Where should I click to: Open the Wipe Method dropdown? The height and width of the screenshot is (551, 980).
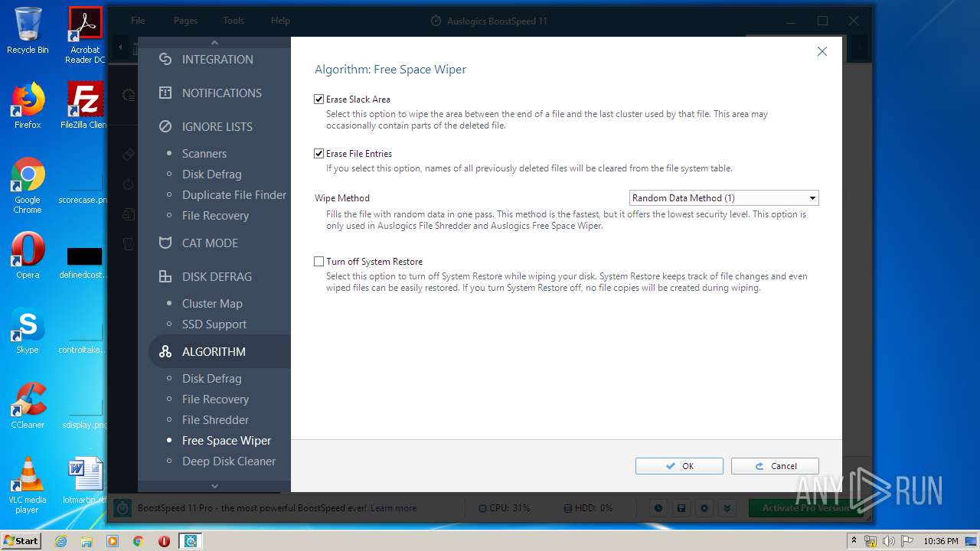[x=724, y=198]
